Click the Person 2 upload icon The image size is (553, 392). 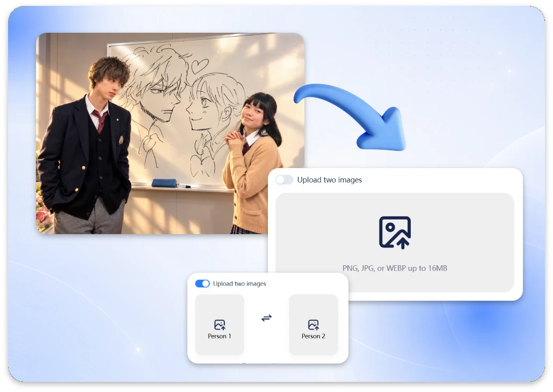coord(313,325)
